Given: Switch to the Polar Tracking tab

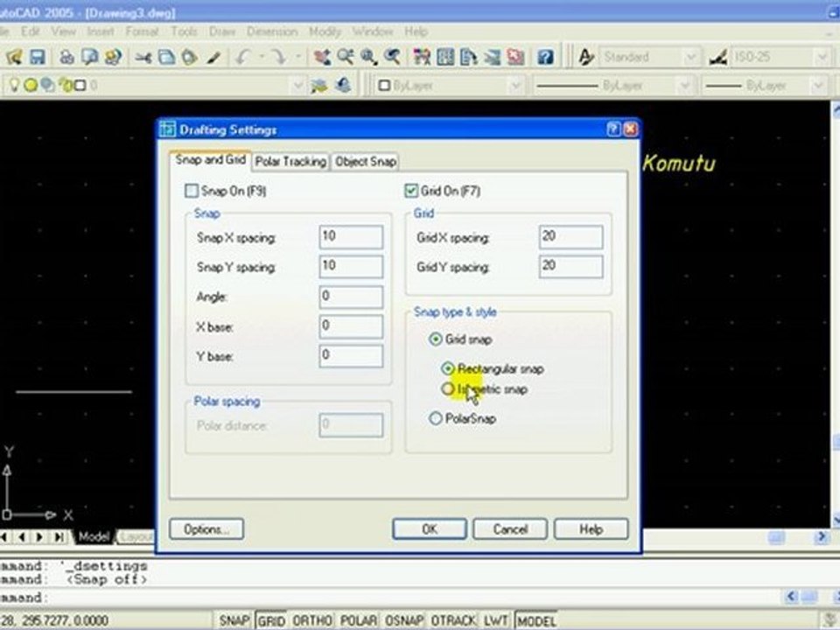Looking at the screenshot, I should click(290, 161).
